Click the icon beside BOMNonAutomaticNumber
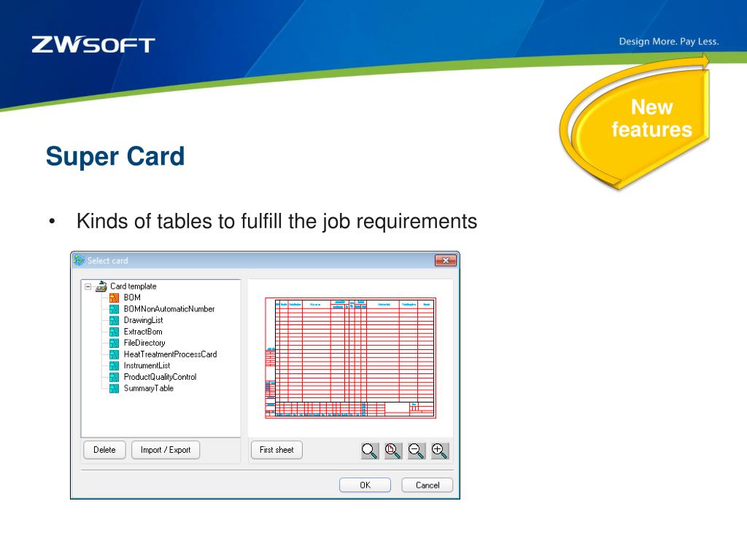The height and width of the screenshot is (560, 747). click(115, 309)
